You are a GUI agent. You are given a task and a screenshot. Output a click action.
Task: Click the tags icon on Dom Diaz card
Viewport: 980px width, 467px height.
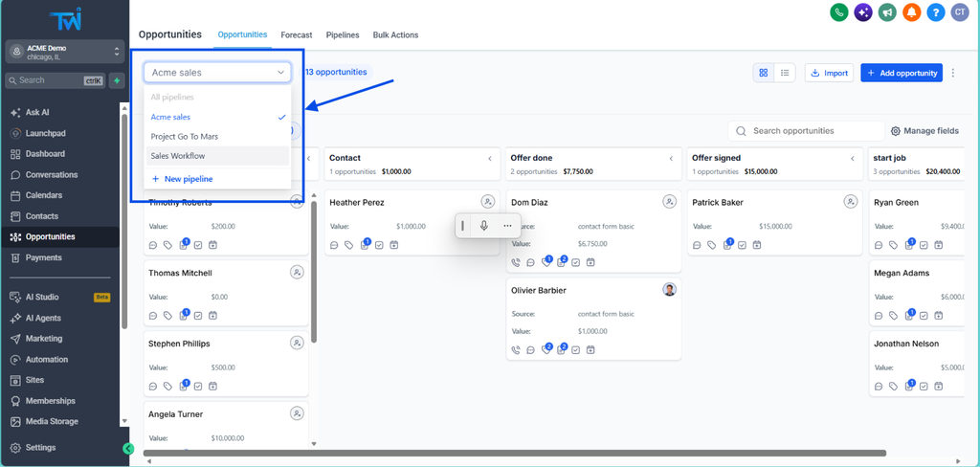(546, 262)
